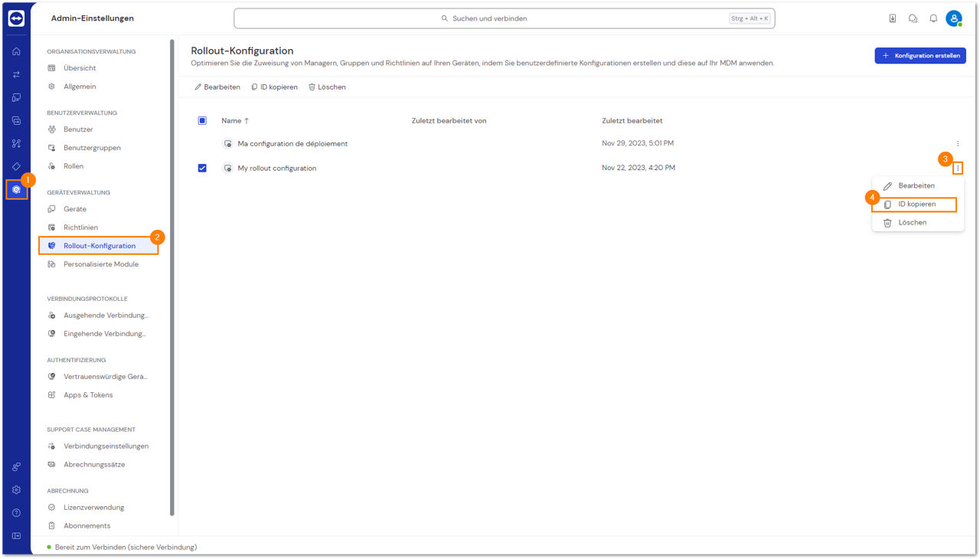Open Ausgehende Verbindung… in the sidebar
Screen dimensions: 980x559
tap(104, 315)
